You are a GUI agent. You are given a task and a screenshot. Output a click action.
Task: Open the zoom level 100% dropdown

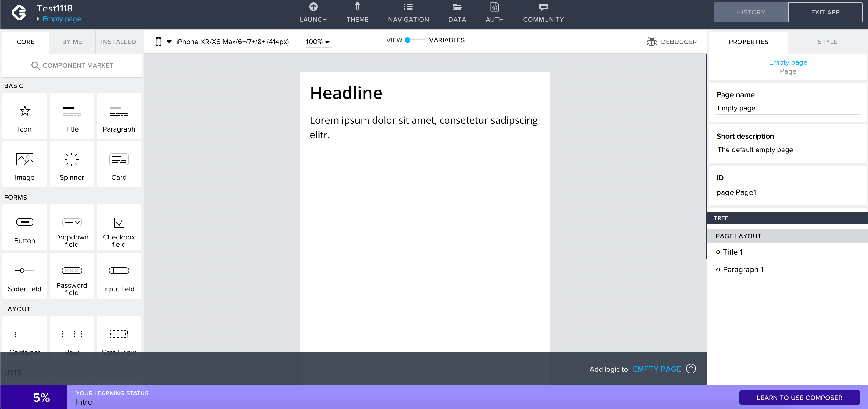point(319,42)
